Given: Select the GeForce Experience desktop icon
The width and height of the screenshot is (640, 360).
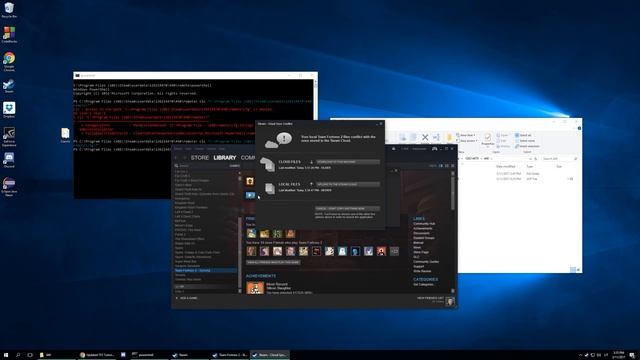Looking at the screenshot, I should click(9, 137).
